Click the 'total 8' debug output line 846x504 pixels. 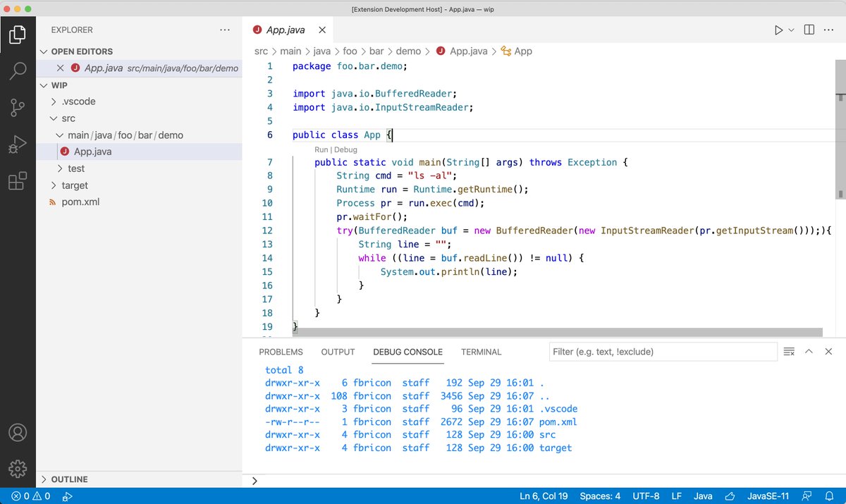[x=284, y=369]
